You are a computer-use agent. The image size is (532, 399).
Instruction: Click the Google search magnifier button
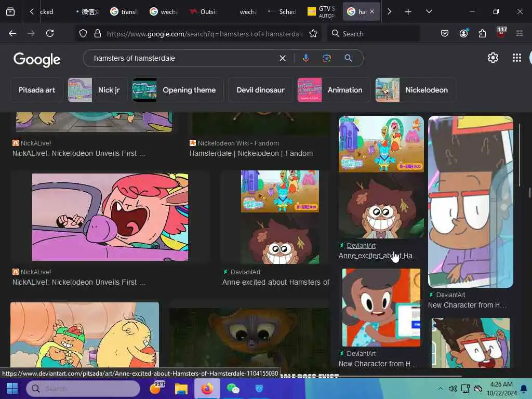click(348, 58)
